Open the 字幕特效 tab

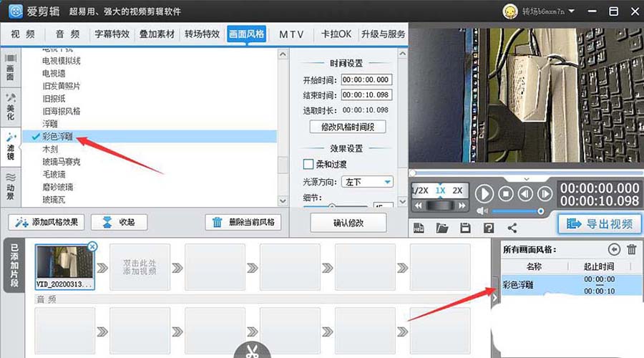(112, 34)
